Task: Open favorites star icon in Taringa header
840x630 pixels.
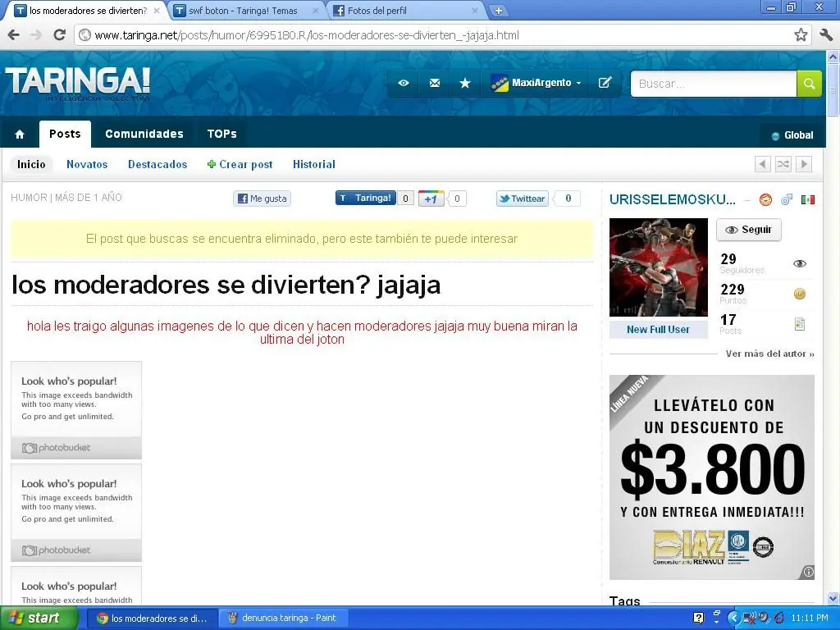Action: (465, 83)
